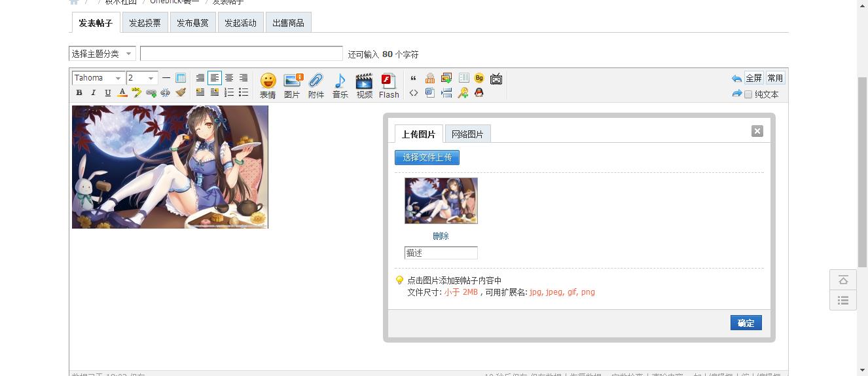Viewport: 868px width, 376px height.
Task: Select the inserted image in editor
Action: (x=170, y=167)
